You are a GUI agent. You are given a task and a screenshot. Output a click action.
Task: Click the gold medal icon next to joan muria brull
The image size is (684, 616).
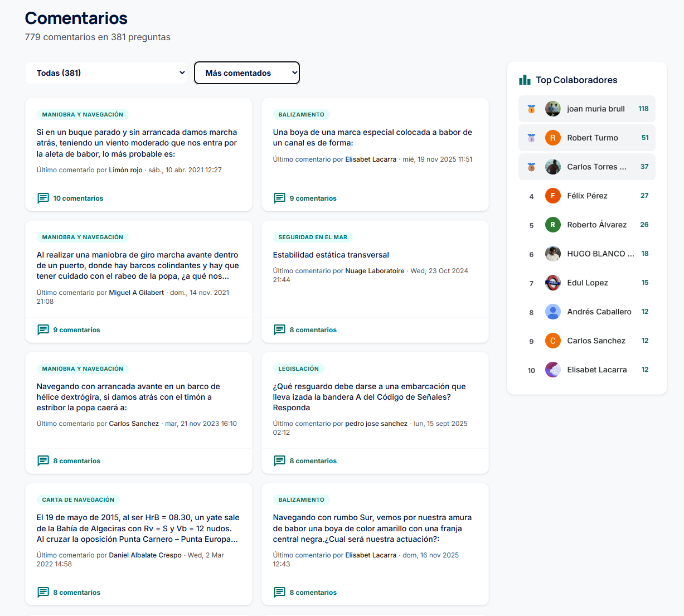[x=531, y=109]
